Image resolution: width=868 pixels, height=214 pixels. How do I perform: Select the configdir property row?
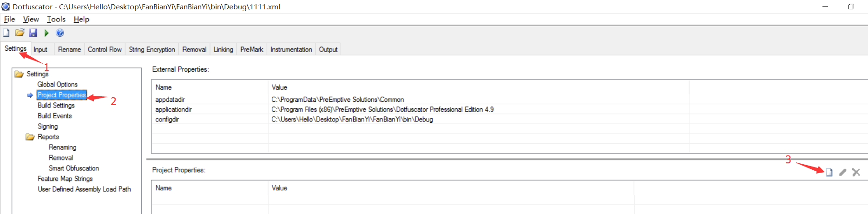tap(167, 119)
